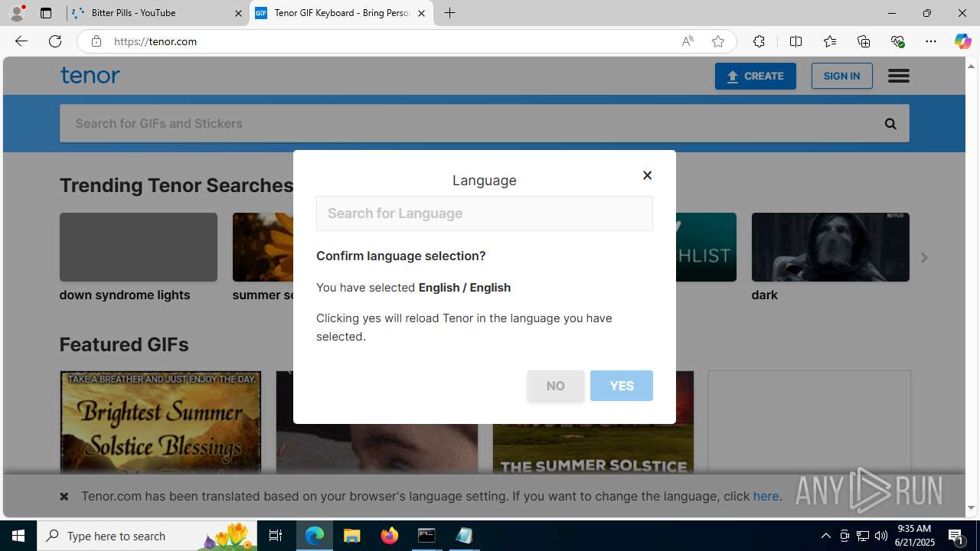Open Microsoft Edge taskbar icon

[x=315, y=536]
